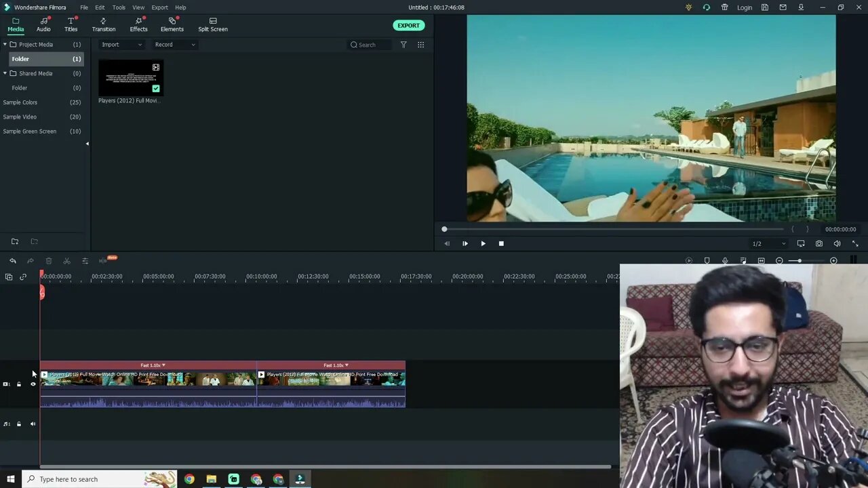Select the scissors split tool

click(66, 261)
